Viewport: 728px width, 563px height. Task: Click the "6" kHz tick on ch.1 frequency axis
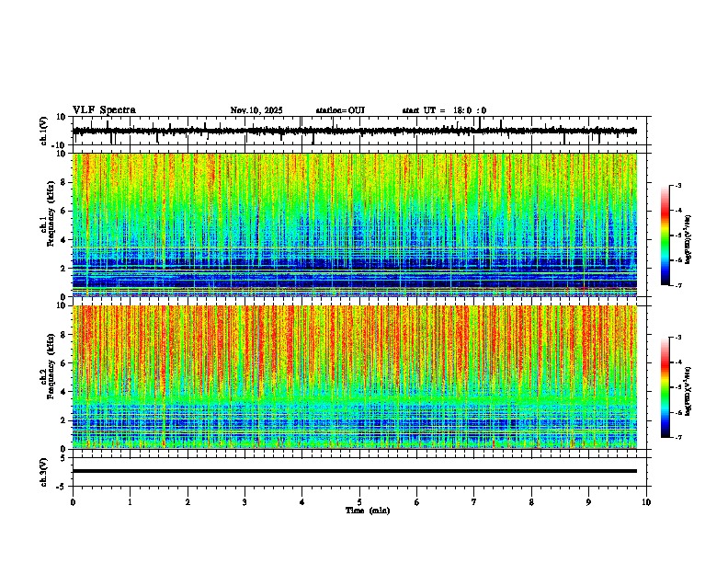tap(63, 212)
